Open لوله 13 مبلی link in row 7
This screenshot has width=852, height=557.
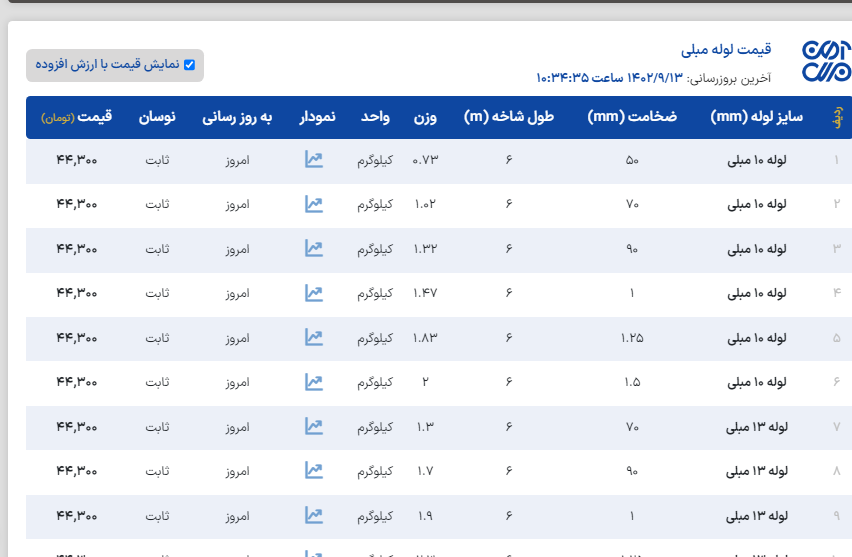[x=757, y=427]
